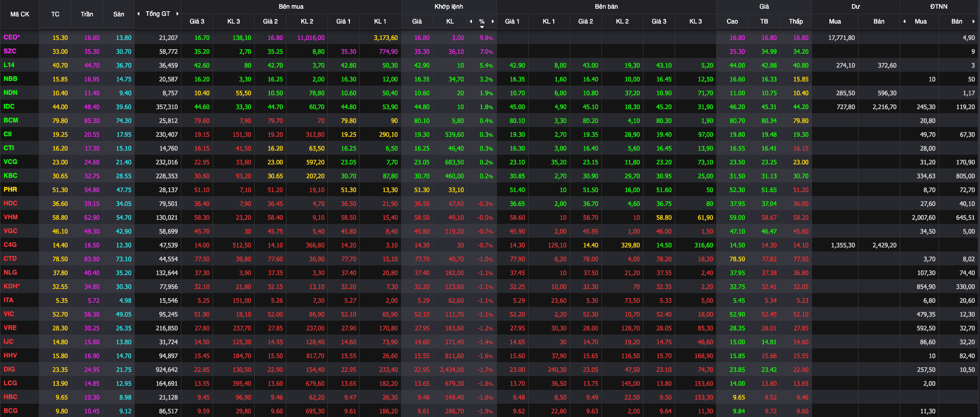Open stock symbol CII
Viewport: 980px width, 417px height.
tap(7, 134)
